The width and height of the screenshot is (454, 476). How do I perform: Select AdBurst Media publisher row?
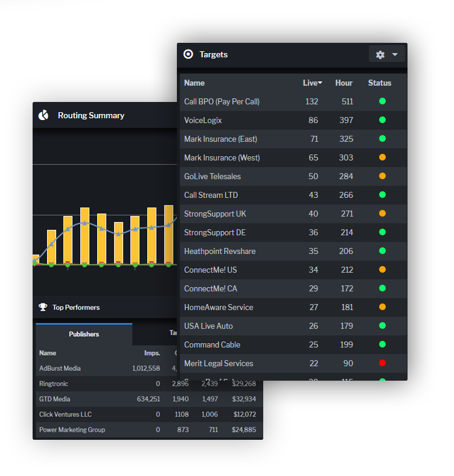(x=106, y=368)
